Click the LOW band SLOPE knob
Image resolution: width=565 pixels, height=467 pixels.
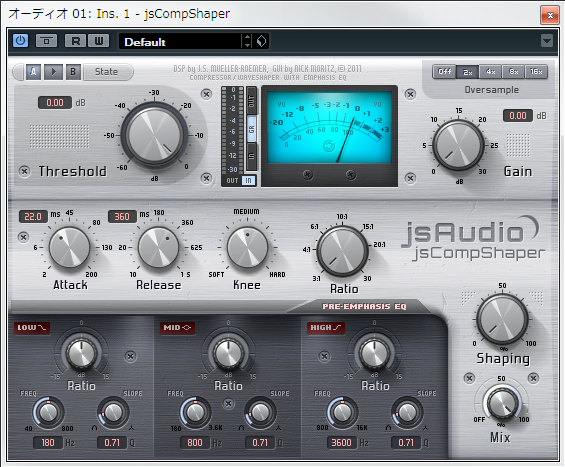(x=113, y=412)
